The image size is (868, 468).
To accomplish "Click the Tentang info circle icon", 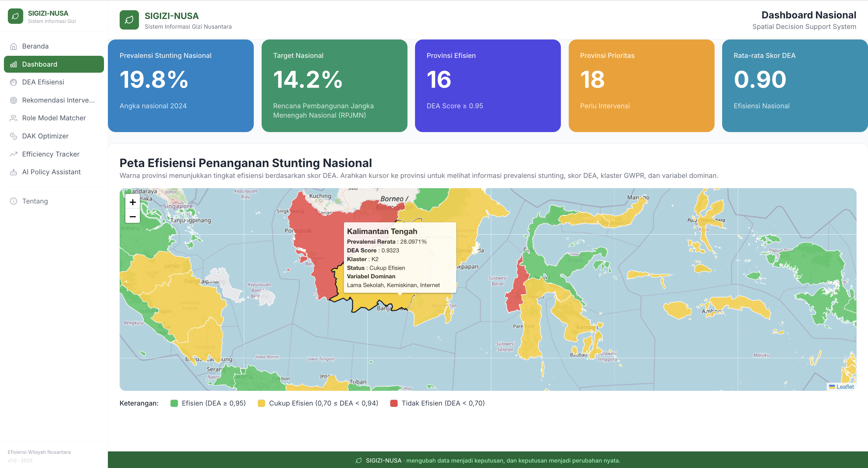I will (x=14, y=201).
